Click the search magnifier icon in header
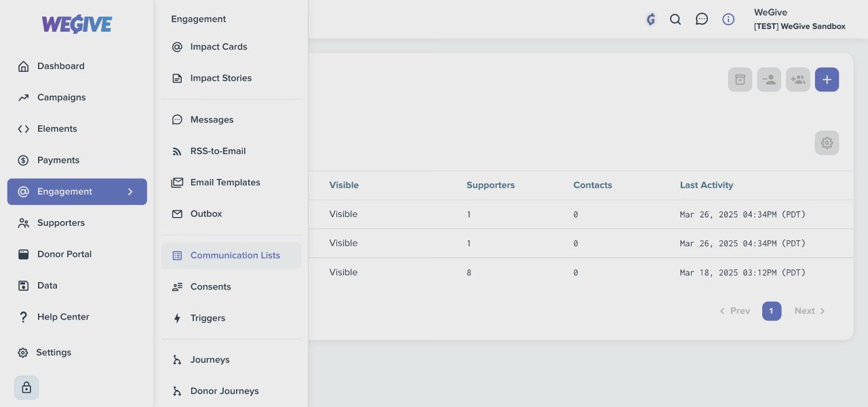The image size is (868, 407). [x=675, y=20]
